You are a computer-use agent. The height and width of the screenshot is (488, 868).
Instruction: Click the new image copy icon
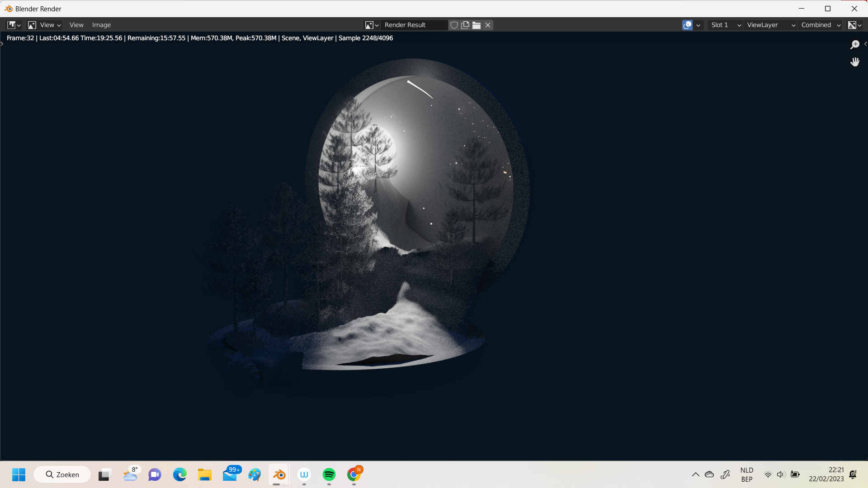465,25
